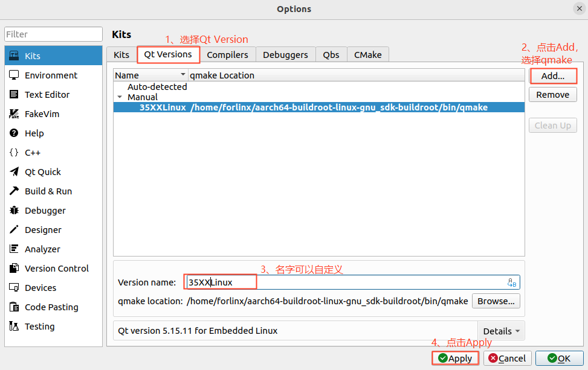Open the Build & Run hammer icon
The width and height of the screenshot is (588, 370).
coord(14,191)
